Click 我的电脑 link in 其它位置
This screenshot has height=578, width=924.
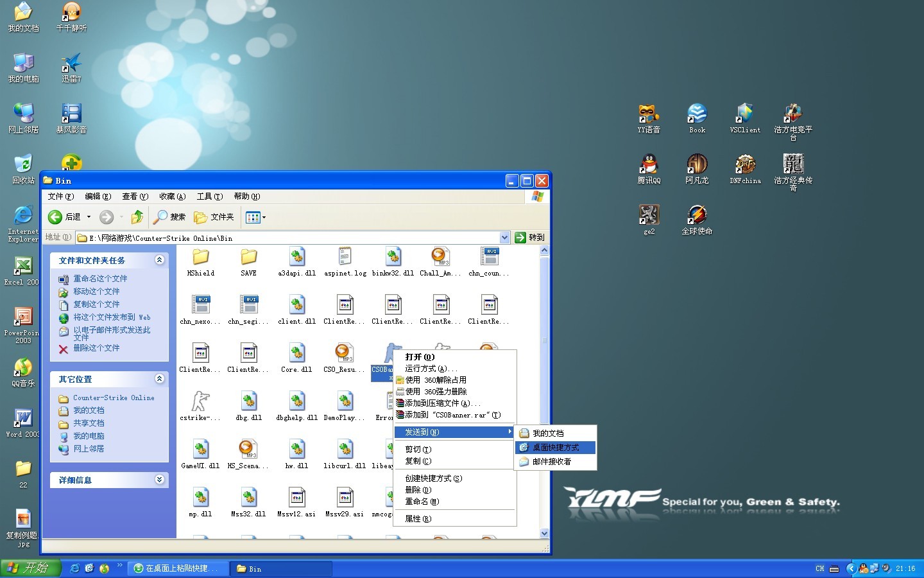click(x=89, y=436)
